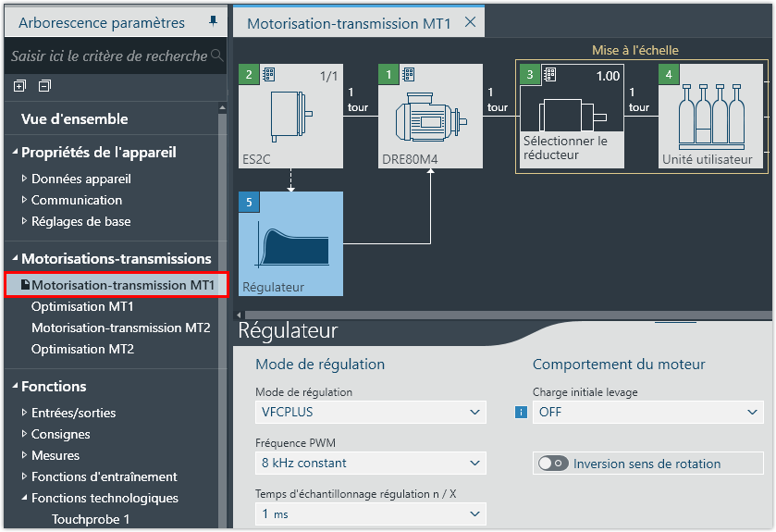Click the parameter search input field

click(109, 56)
